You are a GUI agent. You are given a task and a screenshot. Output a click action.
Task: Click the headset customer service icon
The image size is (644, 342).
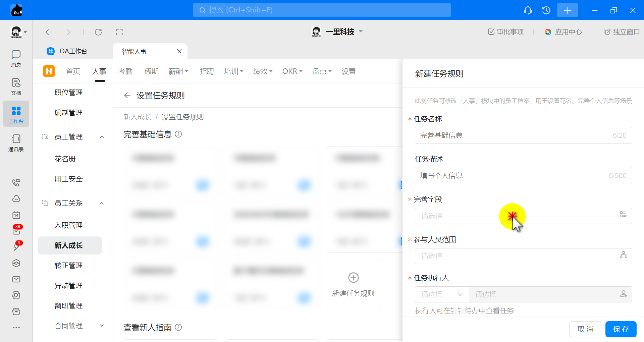(x=528, y=10)
